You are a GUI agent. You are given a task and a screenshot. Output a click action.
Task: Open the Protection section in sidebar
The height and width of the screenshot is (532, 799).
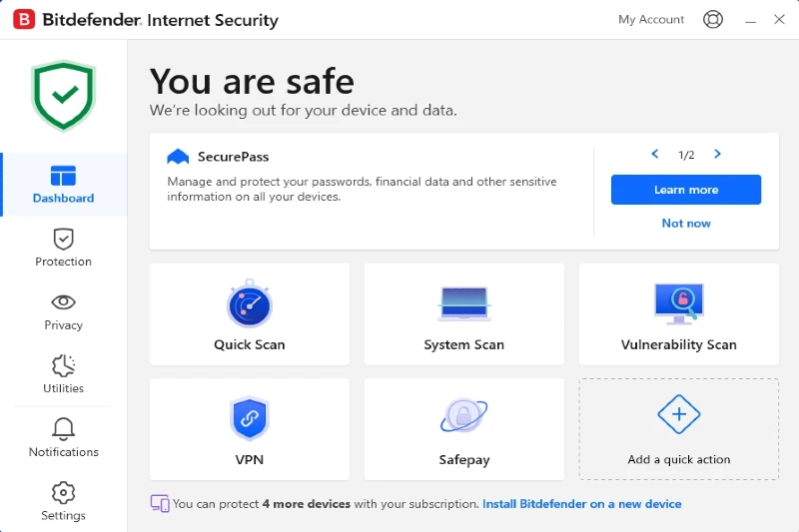64,248
